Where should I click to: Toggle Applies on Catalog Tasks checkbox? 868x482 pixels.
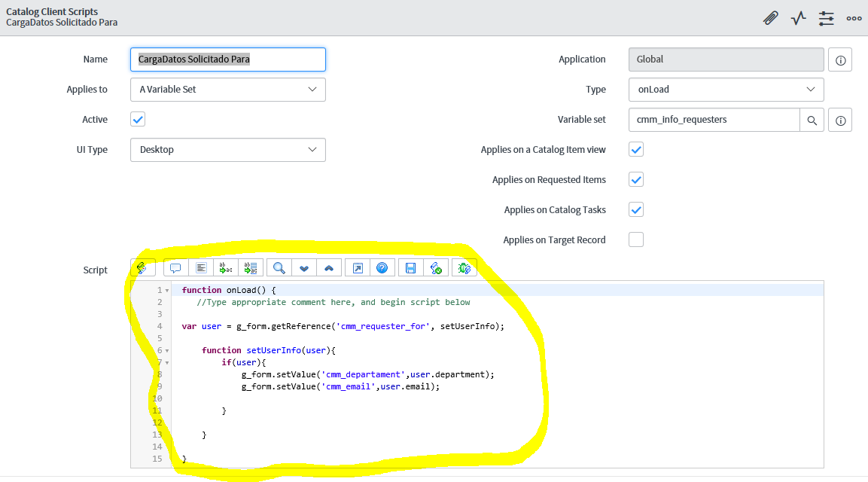click(636, 210)
